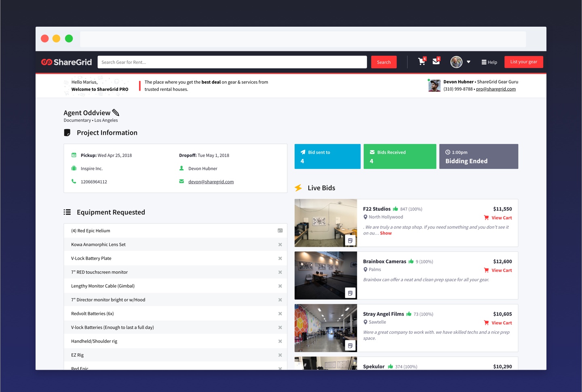Click the ShareGrid logo in the top bar

[66, 62]
